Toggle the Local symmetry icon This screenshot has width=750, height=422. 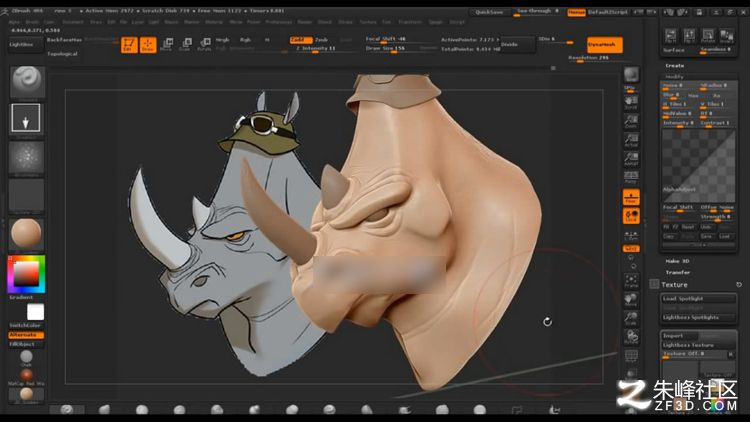(x=631, y=216)
